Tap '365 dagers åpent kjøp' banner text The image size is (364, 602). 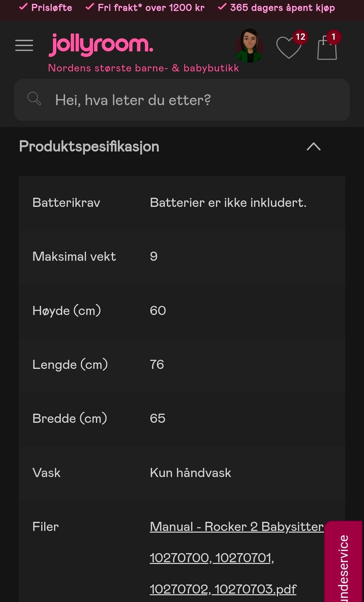(x=277, y=8)
